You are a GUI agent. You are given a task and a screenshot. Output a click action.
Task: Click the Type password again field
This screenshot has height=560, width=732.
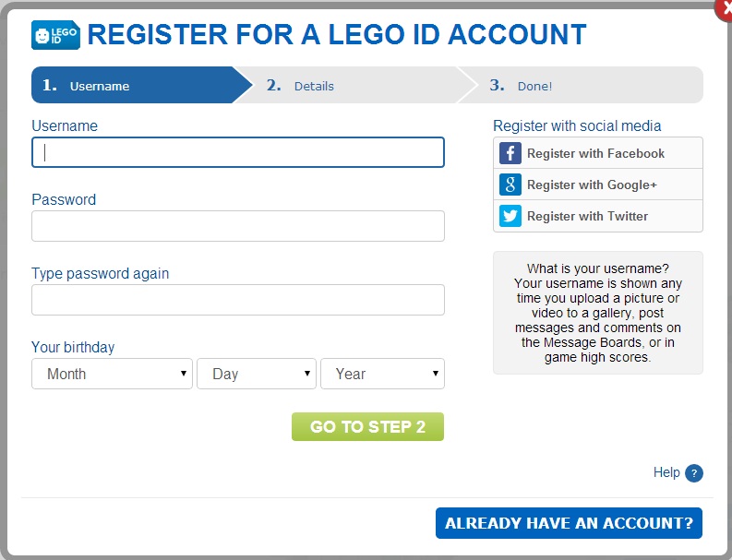(x=238, y=300)
